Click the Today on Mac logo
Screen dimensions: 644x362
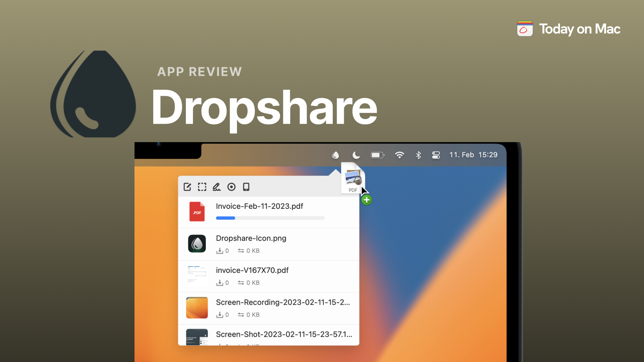tap(525, 29)
